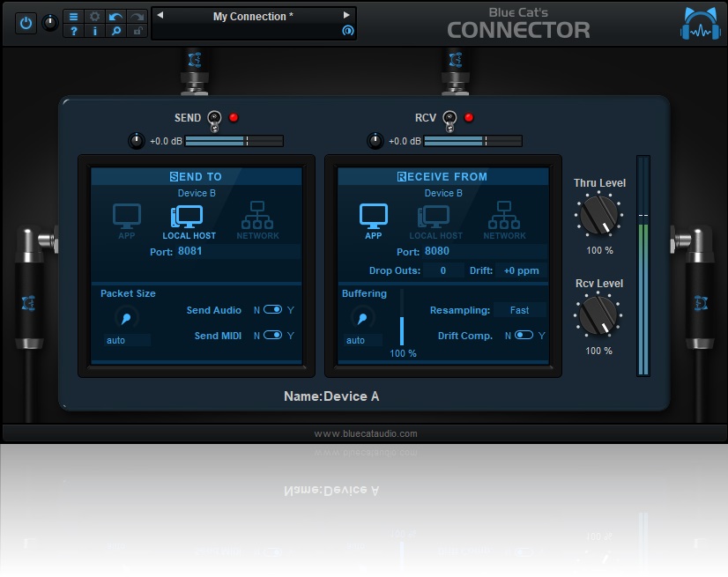Select APP destination in the SEND TO panel
Viewport: 728px width, 577px height.
pos(127,220)
